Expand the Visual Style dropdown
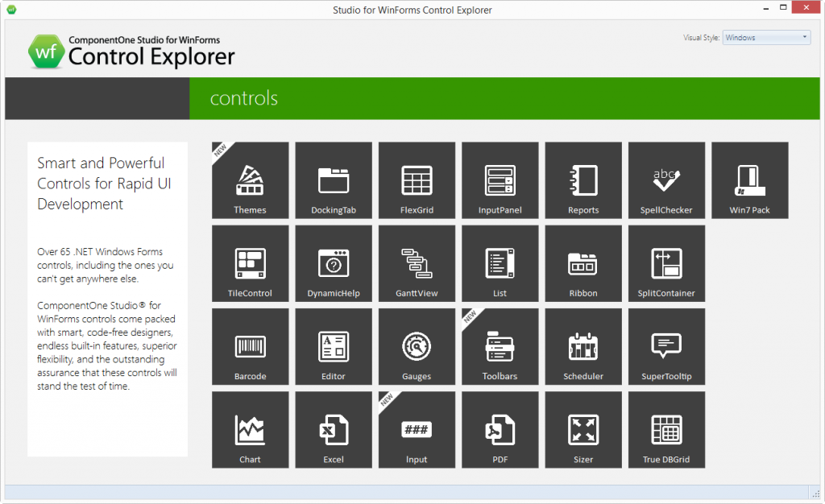 tap(767, 37)
